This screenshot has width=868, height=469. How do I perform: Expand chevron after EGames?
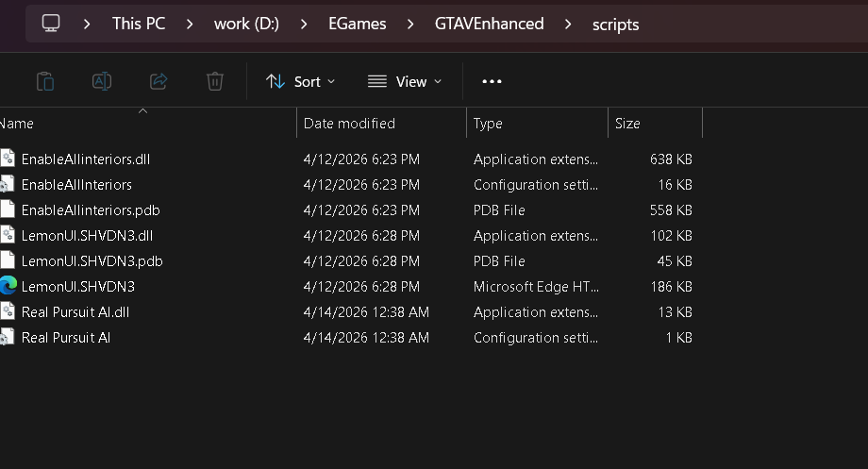pos(410,24)
